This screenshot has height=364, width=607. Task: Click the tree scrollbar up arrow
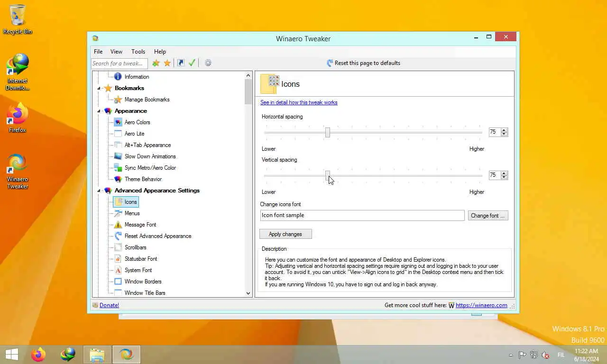click(x=248, y=75)
